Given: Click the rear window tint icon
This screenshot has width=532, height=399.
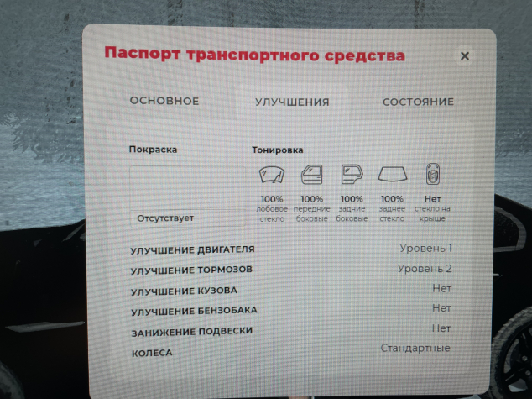Looking at the screenshot, I should 392,174.
